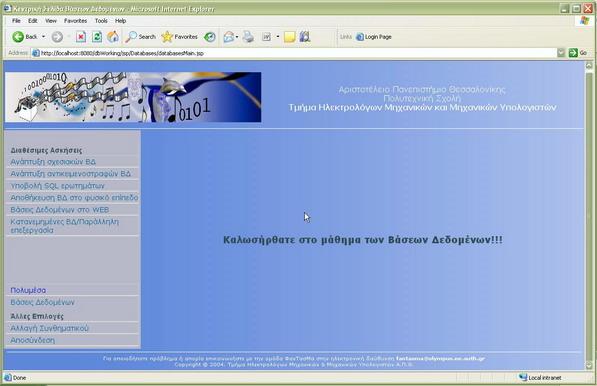The image size is (597, 386).
Task: Go to the Home page icon
Action: pyautogui.click(x=113, y=37)
